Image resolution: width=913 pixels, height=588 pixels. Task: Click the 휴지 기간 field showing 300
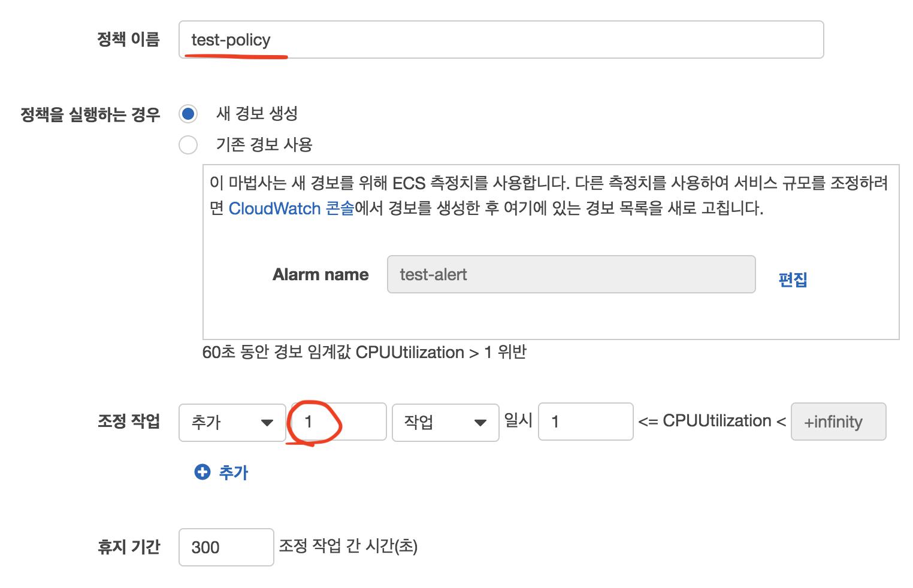pyautogui.click(x=226, y=547)
